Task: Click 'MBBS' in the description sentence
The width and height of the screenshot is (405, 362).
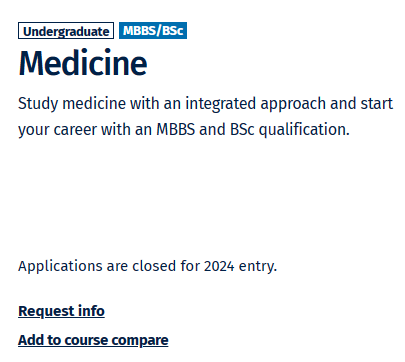Action: [x=176, y=129]
